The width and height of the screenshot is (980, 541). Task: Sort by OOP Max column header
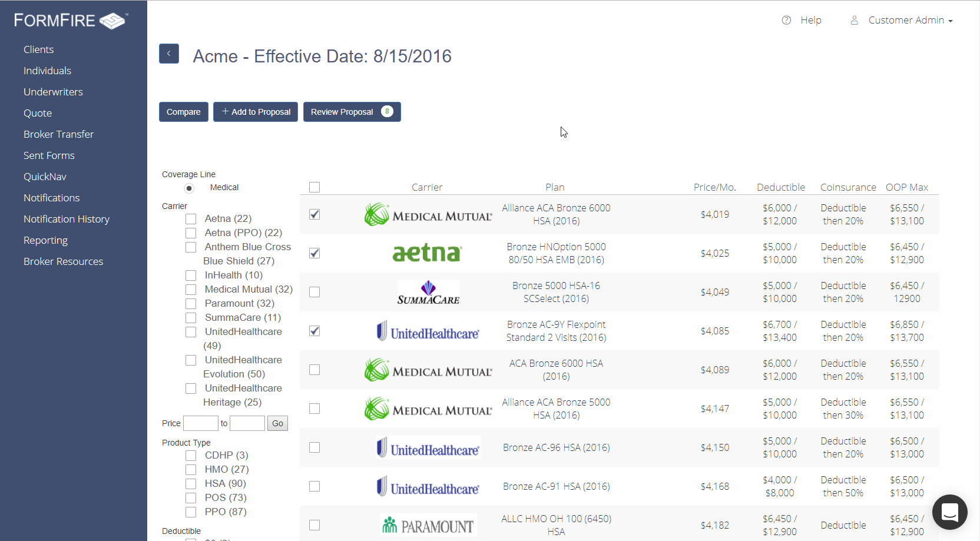907,187
